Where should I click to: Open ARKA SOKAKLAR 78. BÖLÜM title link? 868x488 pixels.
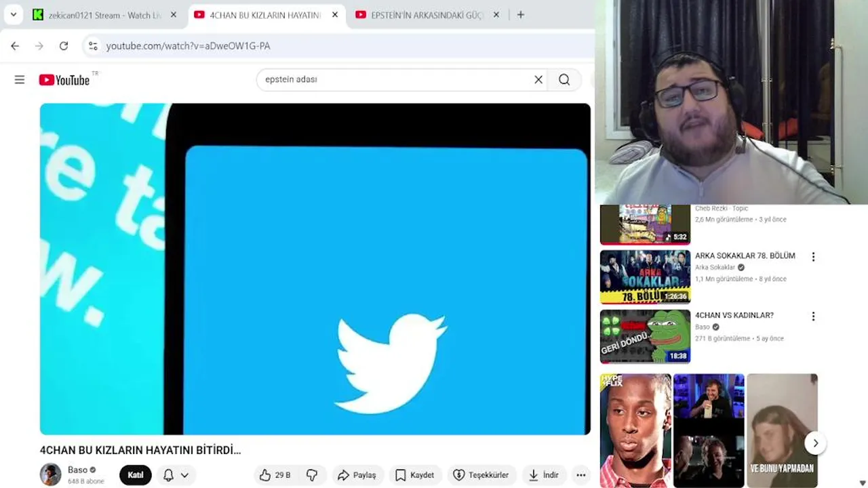(745, 256)
